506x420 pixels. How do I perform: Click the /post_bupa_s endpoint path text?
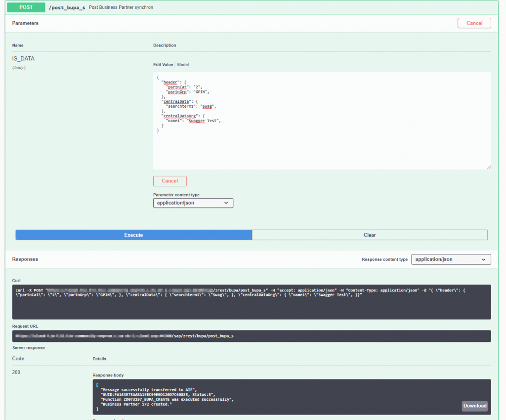tap(67, 7)
